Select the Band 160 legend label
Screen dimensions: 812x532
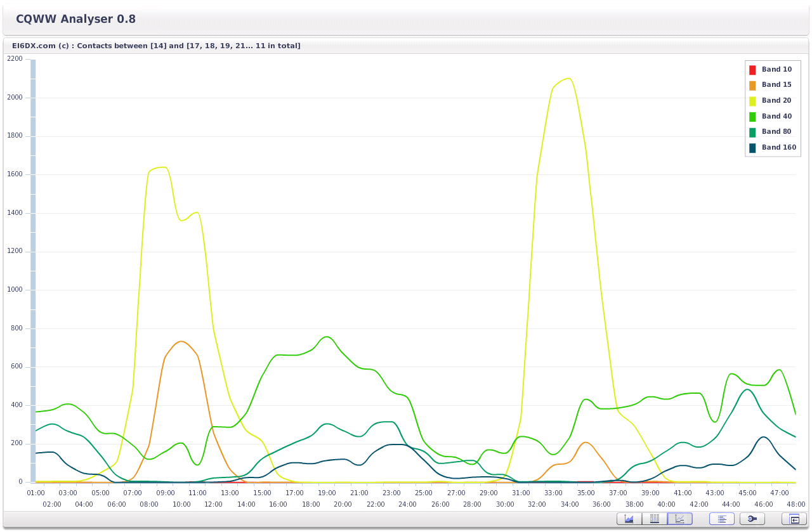pyautogui.click(x=779, y=148)
